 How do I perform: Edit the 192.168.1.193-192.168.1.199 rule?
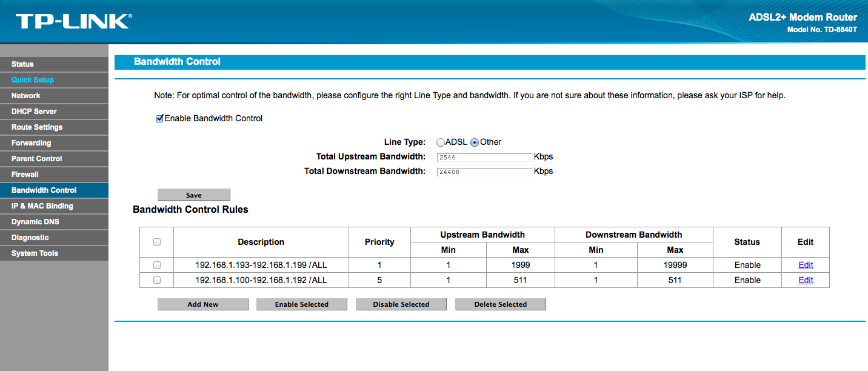click(x=806, y=265)
